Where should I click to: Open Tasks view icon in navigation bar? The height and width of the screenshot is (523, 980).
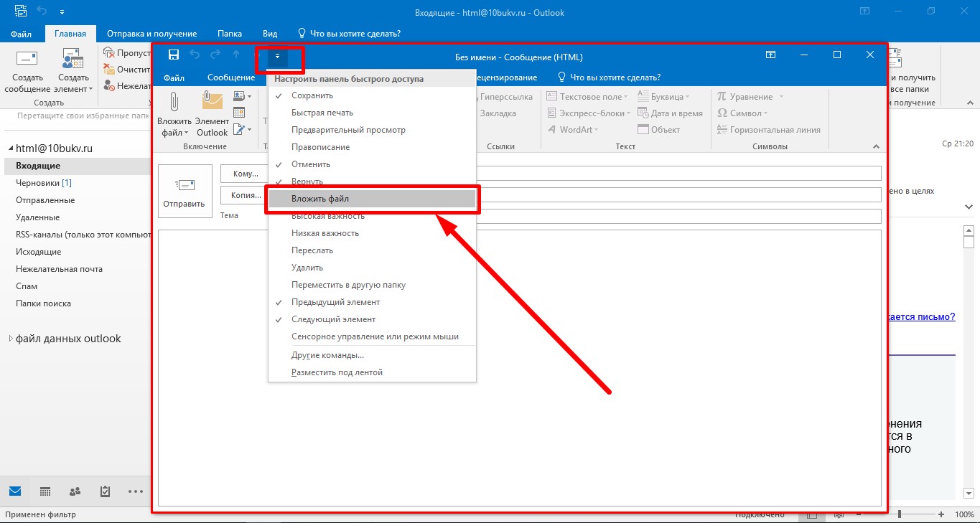pos(105,491)
